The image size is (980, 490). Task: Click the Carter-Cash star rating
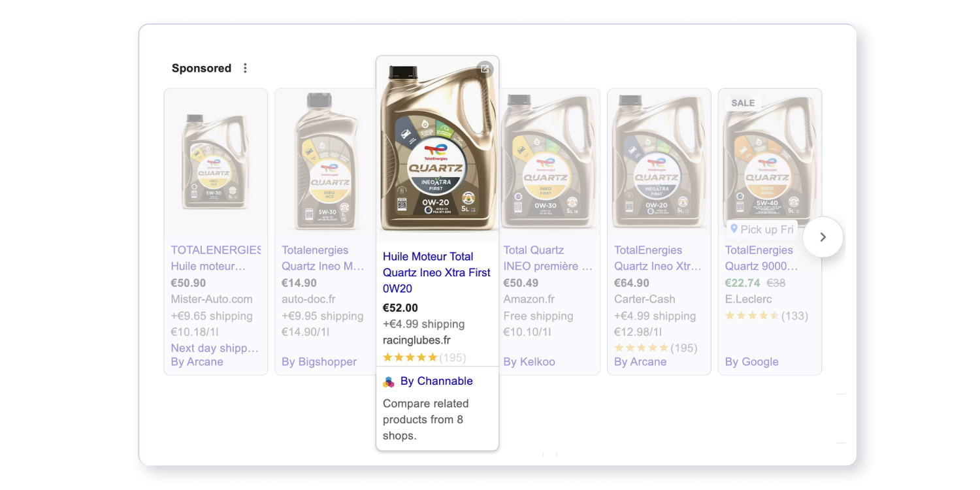[x=641, y=348]
